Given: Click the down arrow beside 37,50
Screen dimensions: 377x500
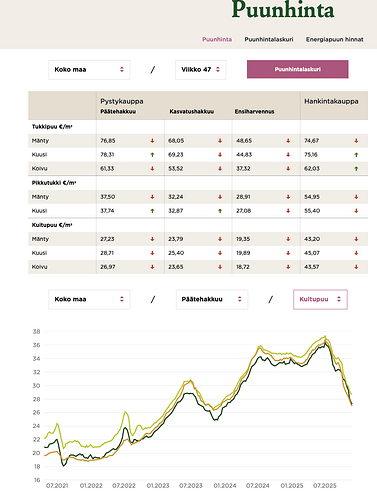Looking at the screenshot, I should tap(152, 197).
